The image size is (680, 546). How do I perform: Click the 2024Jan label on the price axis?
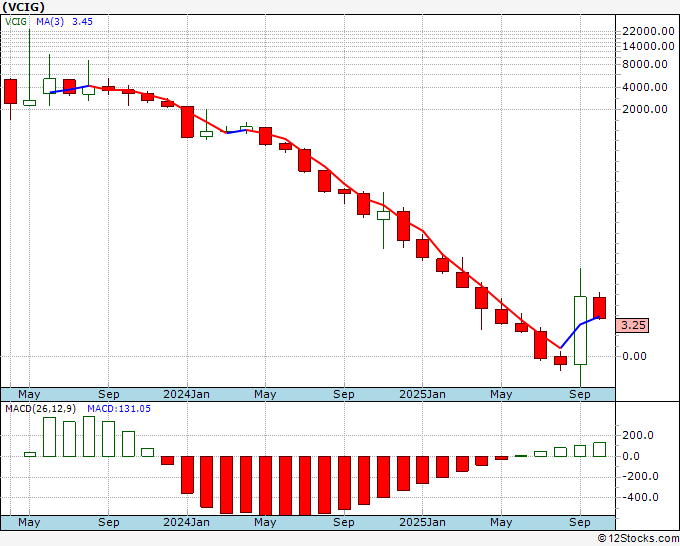(x=186, y=394)
